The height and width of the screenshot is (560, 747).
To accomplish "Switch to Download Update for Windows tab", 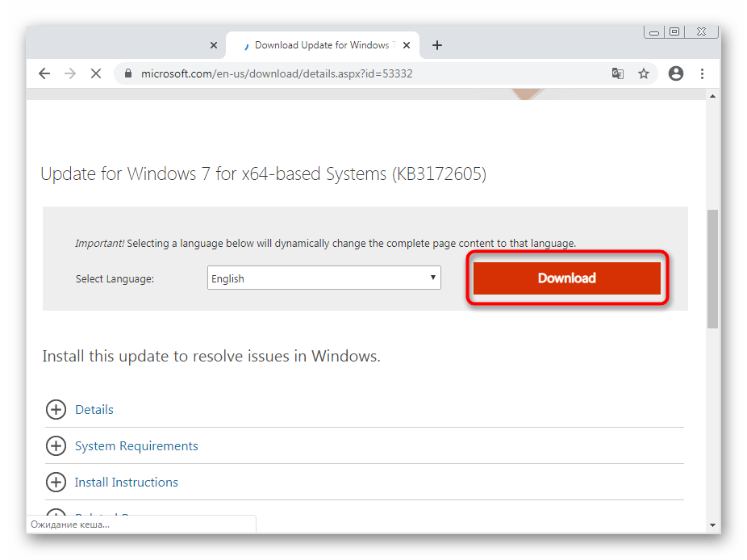I will click(x=323, y=45).
